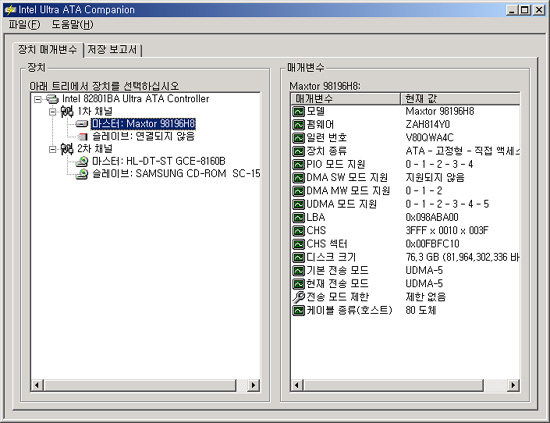The image size is (550, 423).
Task: Click the icon beside CHS 섹터
Action: (299, 244)
